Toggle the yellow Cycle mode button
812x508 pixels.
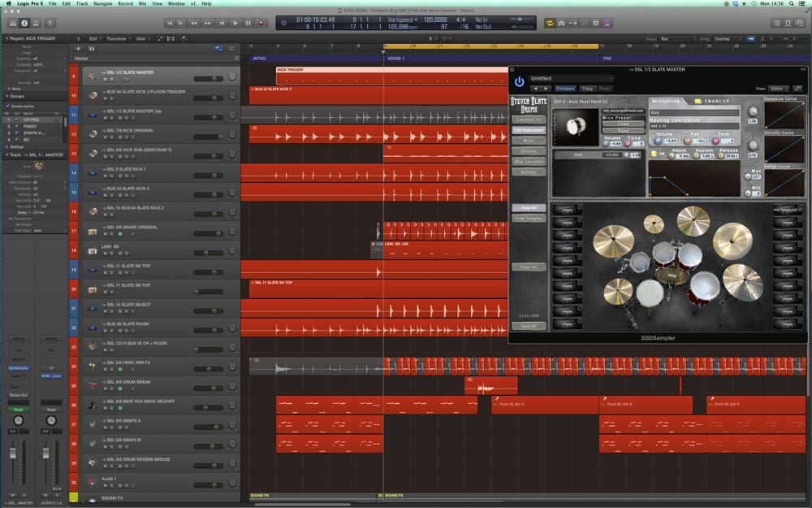click(x=550, y=24)
